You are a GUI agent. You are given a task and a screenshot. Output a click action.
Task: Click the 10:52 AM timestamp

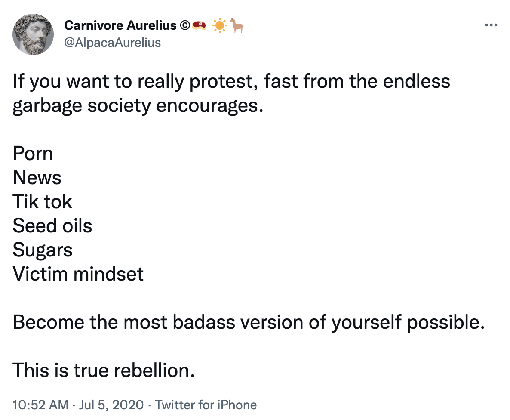(40, 405)
